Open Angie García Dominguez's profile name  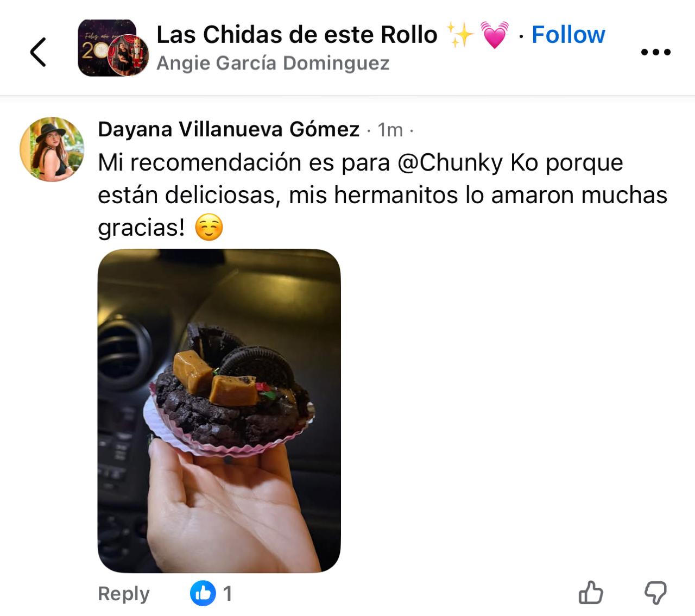273,63
